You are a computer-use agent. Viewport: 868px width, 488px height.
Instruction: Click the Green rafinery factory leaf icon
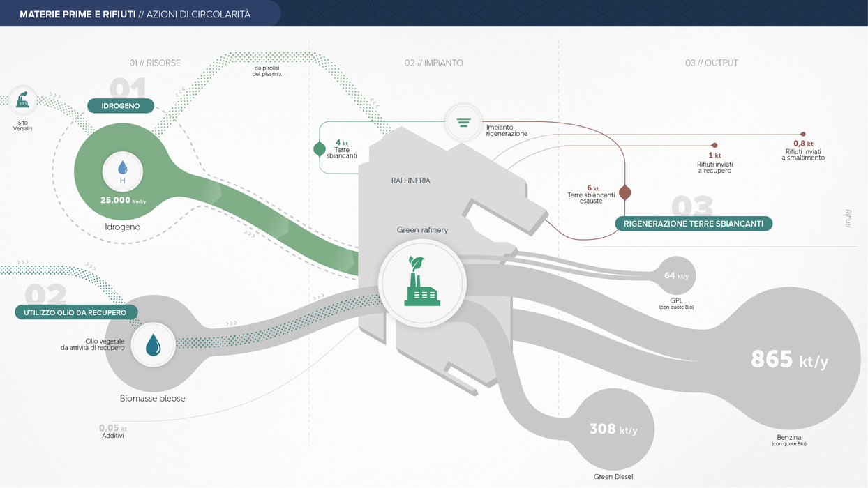pyautogui.click(x=421, y=282)
